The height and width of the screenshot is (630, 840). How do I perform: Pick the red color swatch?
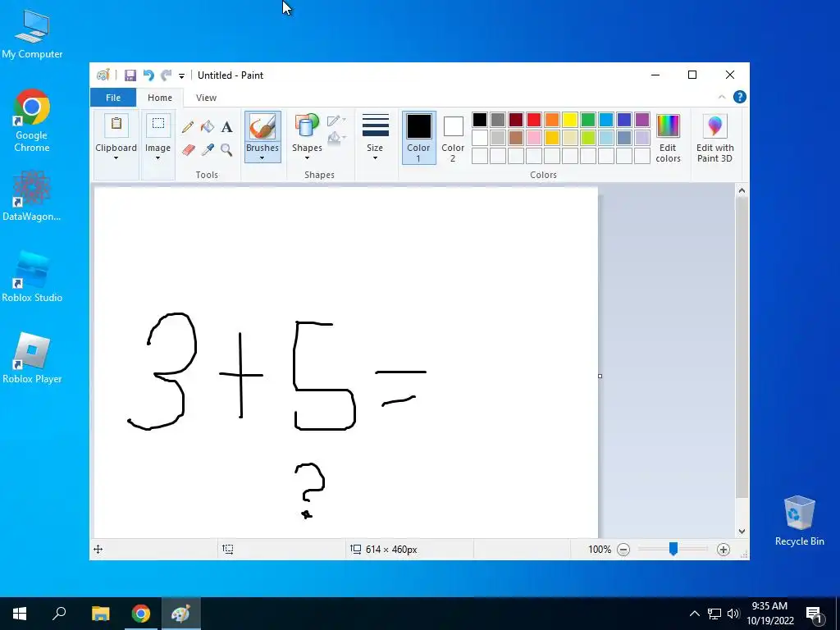point(534,120)
